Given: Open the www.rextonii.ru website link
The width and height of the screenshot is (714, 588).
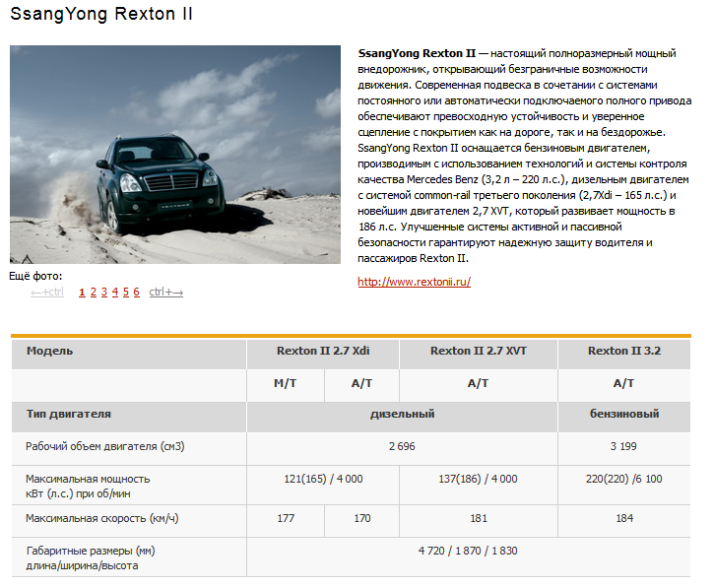Looking at the screenshot, I should (x=414, y=282).
